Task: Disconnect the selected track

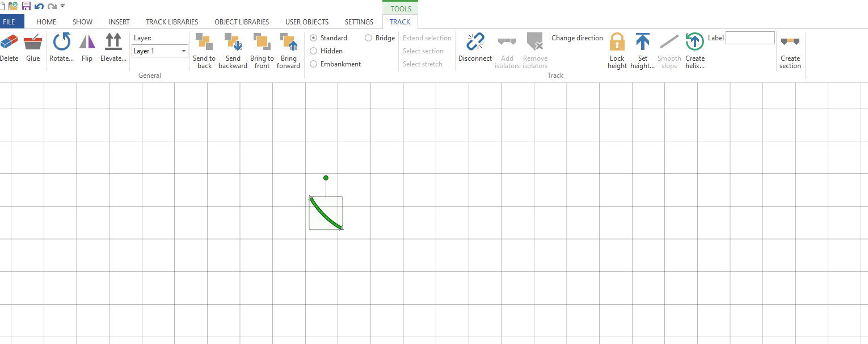Action: (x=475, y=43)
